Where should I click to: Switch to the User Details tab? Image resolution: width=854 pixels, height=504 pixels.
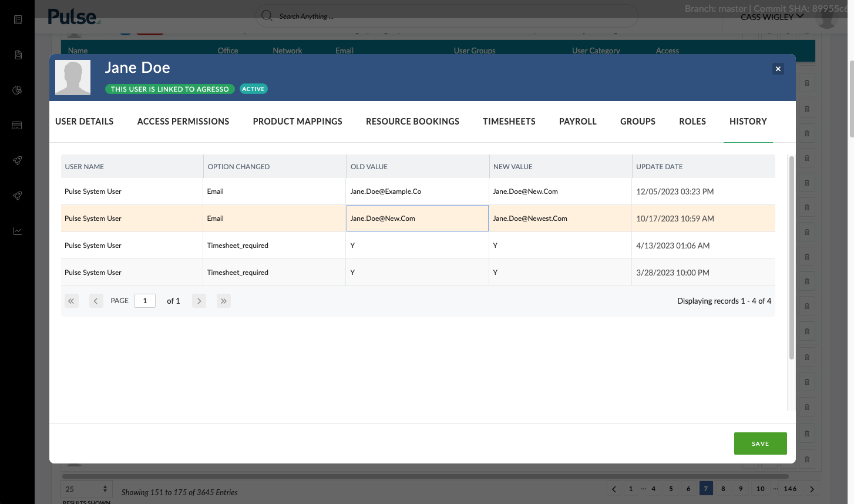click(x=85, y=122)
